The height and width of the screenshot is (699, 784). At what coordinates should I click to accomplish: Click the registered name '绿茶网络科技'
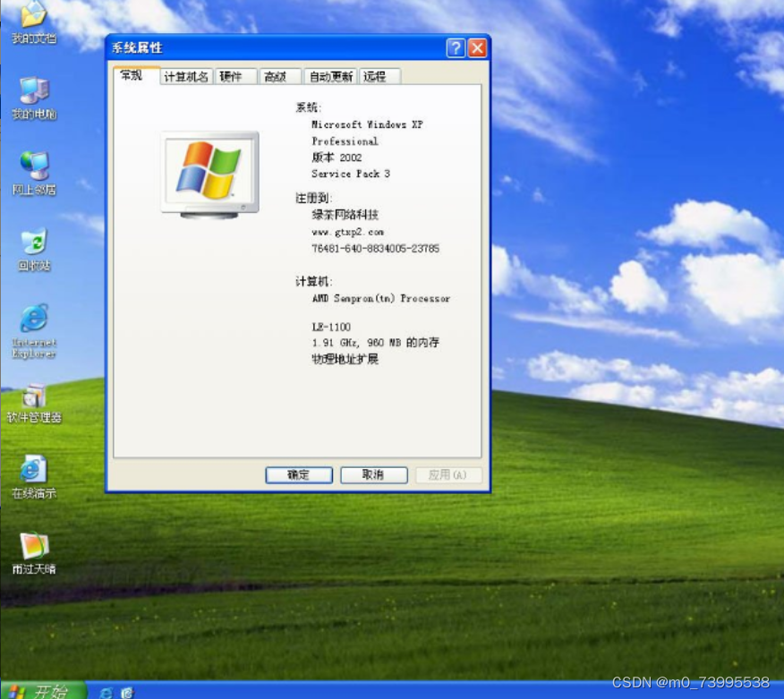(x=345, y=215)
